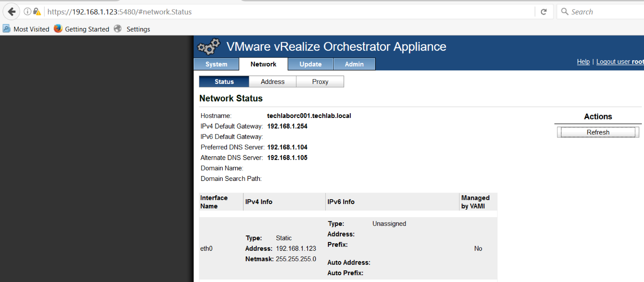Open the Proxy sub-tab
This screenshot has height=282, width=644.
(320, 82)
